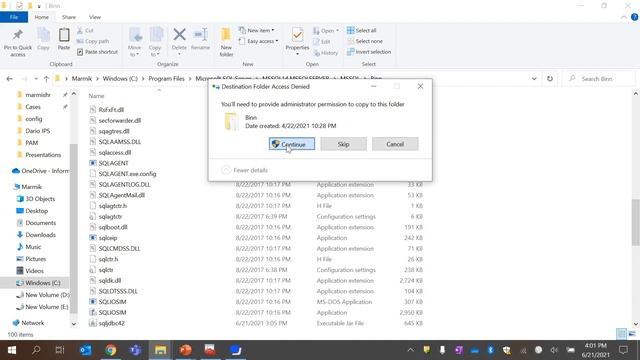Open the Move to dropdown

pyautogui.click(x=134, y=42)
